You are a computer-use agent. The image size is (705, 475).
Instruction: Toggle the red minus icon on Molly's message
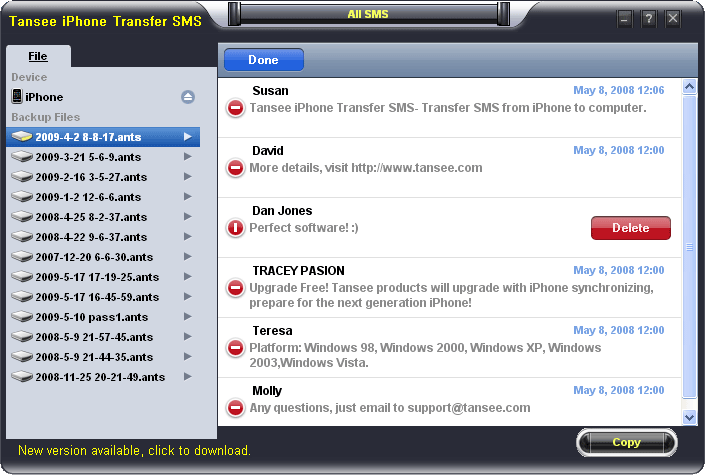[235, 408]
